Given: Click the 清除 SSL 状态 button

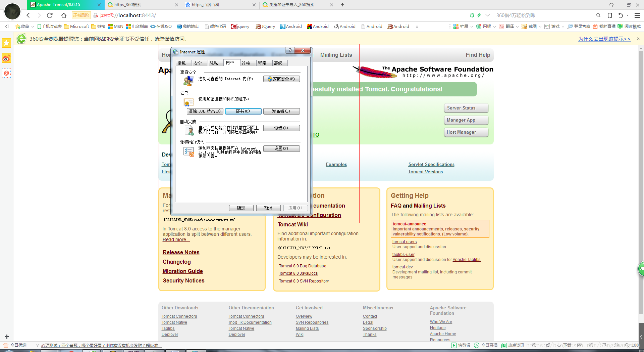Looking at the screenshot, I should click(205, 111).
